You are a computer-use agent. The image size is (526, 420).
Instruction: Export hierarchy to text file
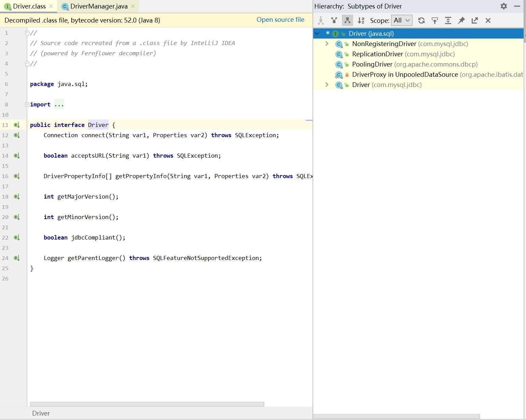(475, 20)
